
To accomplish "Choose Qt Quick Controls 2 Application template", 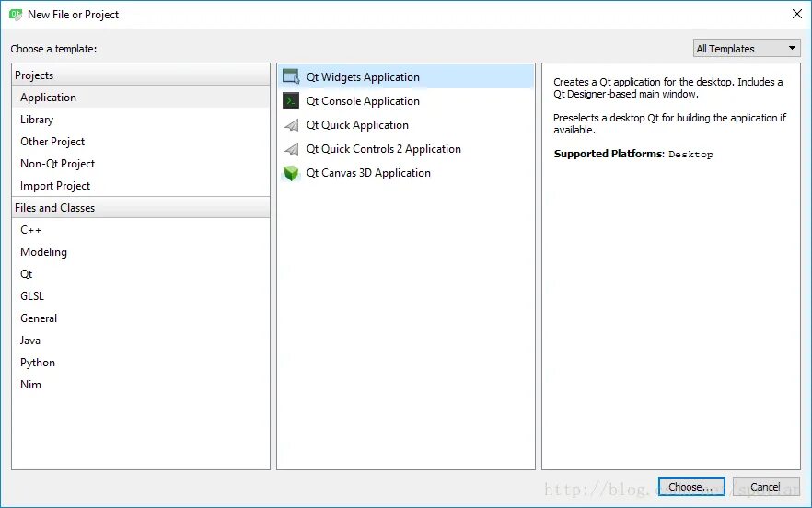I will click(405, 149).
